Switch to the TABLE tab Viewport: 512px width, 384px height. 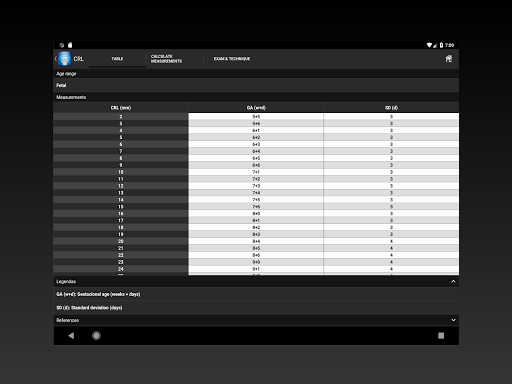tap(117, 59)
